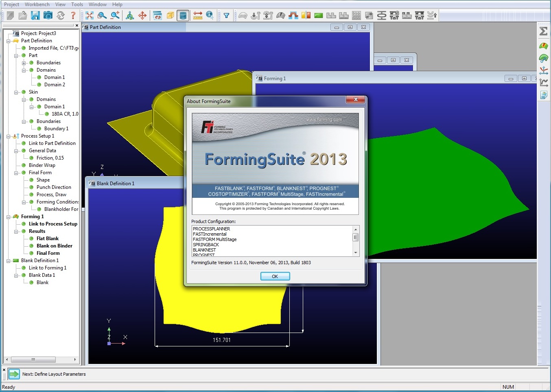
Task: Activate the pan view arrows tool
Action: [142, 15]
